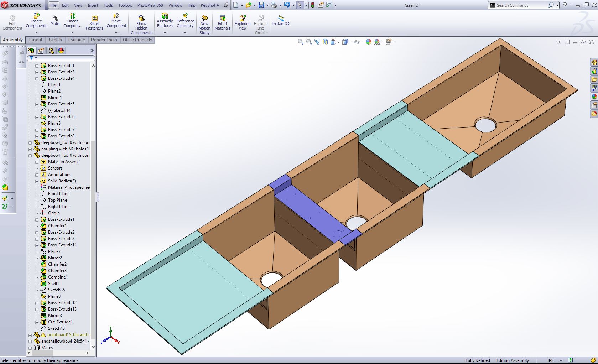598x364 pixels.
Task: Open Reference Geometry dropdown arrow
Action: point(185,33)
